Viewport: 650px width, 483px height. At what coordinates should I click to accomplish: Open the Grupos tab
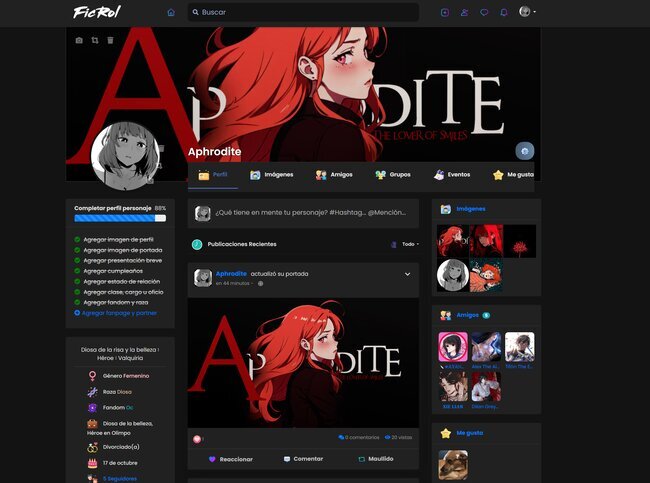[x=393, y=175]
